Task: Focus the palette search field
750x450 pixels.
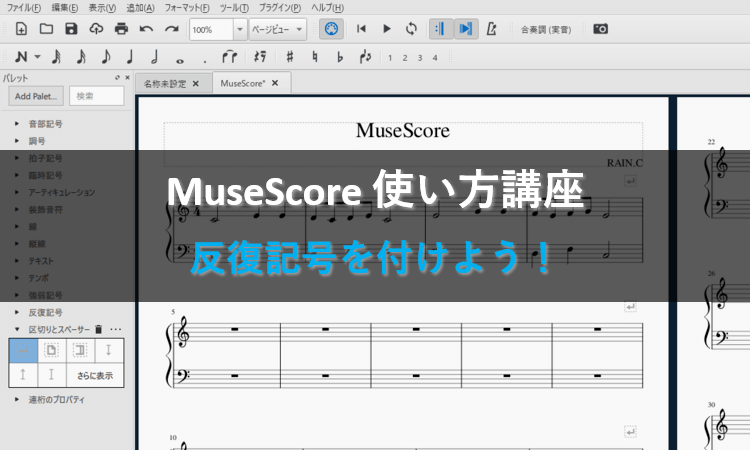Action: pyautogui.click(x=97, y=96)
